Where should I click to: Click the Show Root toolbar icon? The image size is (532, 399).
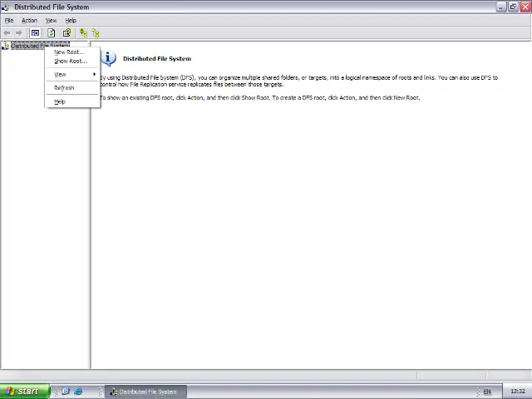pyautogui.click(x=96, y=33)
